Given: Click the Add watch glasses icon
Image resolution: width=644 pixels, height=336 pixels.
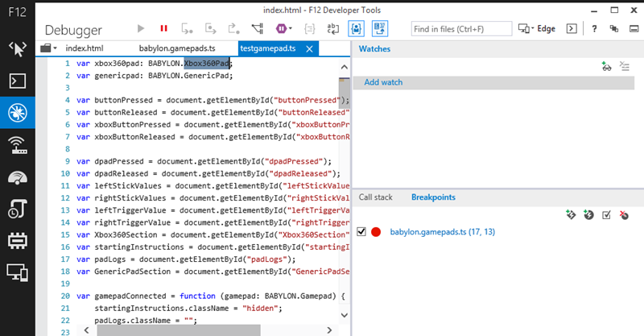Looking at the screenshot, I should (x=606, y=66).
